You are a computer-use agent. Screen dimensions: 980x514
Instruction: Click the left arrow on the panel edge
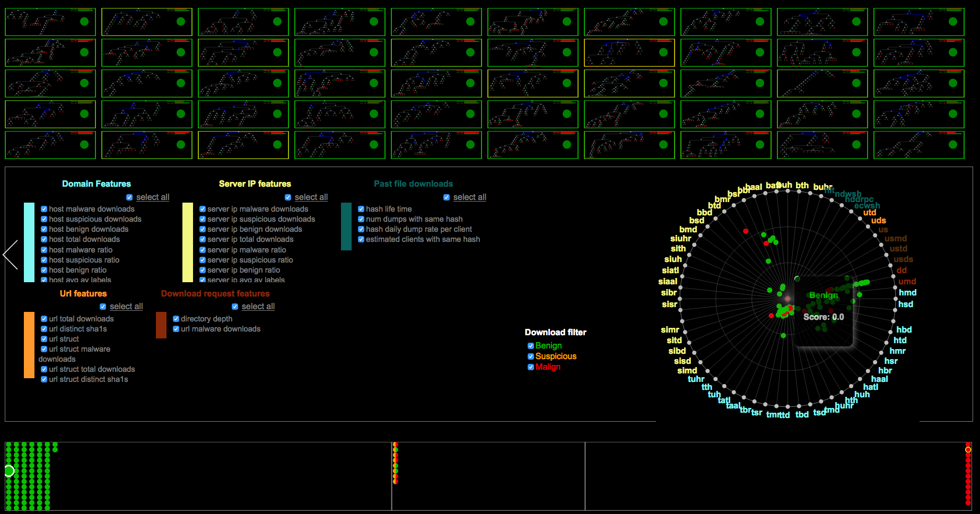click(x=11, y=255)
